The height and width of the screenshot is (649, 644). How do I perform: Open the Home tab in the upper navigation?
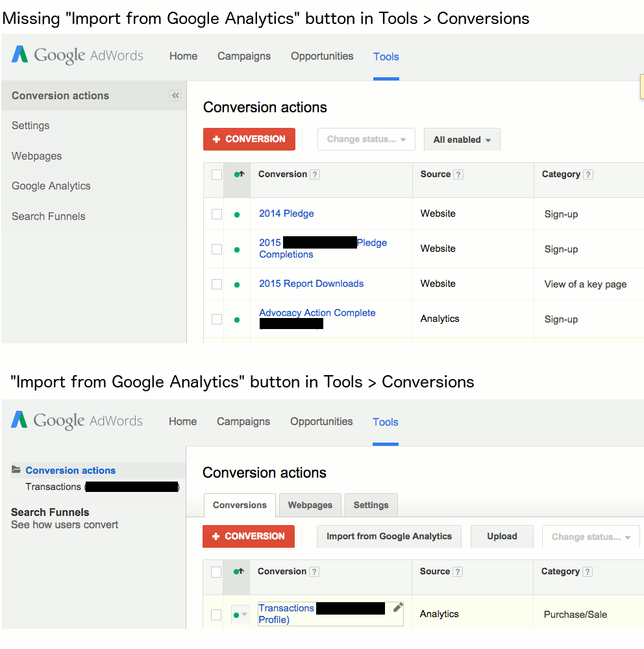coord(184,56)
